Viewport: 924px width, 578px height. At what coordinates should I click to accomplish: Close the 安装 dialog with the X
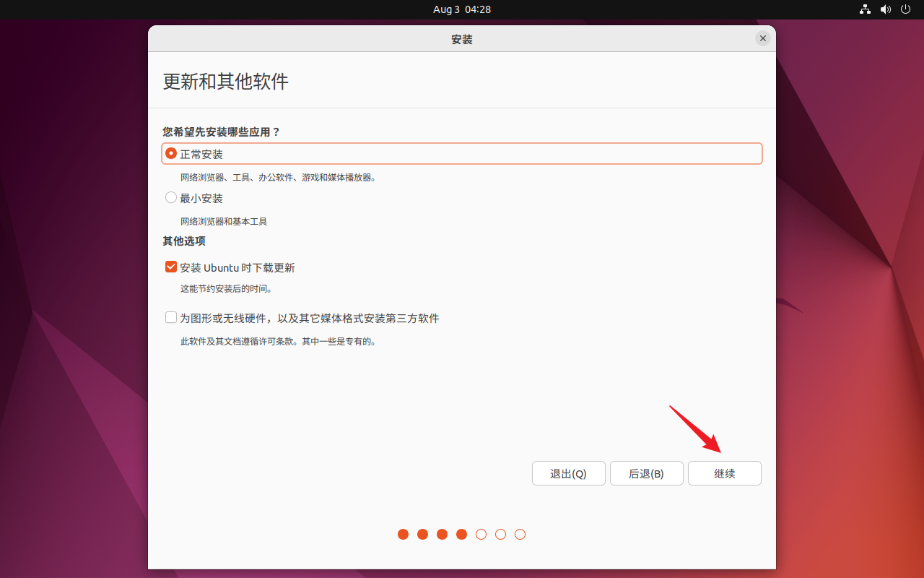(x=762, y=38)
